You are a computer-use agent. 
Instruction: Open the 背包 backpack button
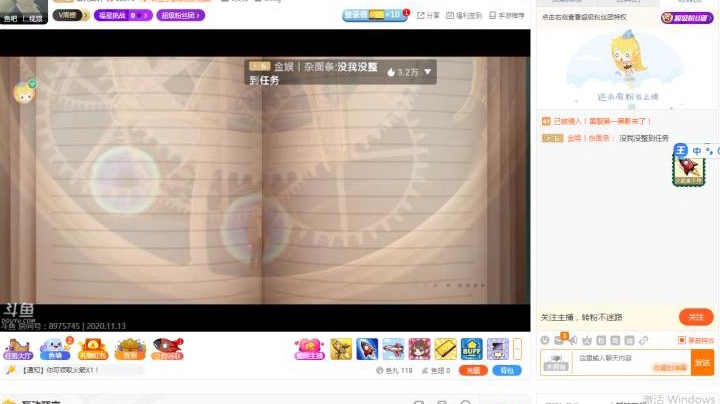click(507, 370)
